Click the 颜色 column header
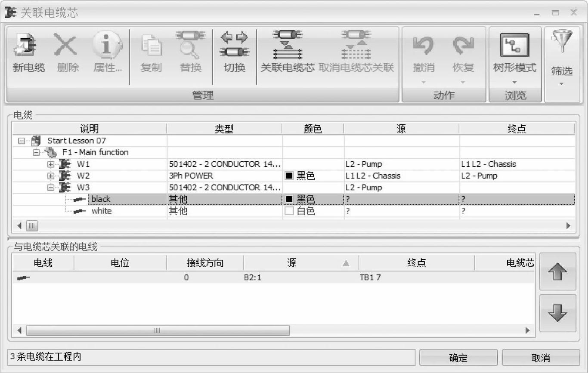This screenshot has width=588, height=373. pyautogui.click(x=313, y=129)
